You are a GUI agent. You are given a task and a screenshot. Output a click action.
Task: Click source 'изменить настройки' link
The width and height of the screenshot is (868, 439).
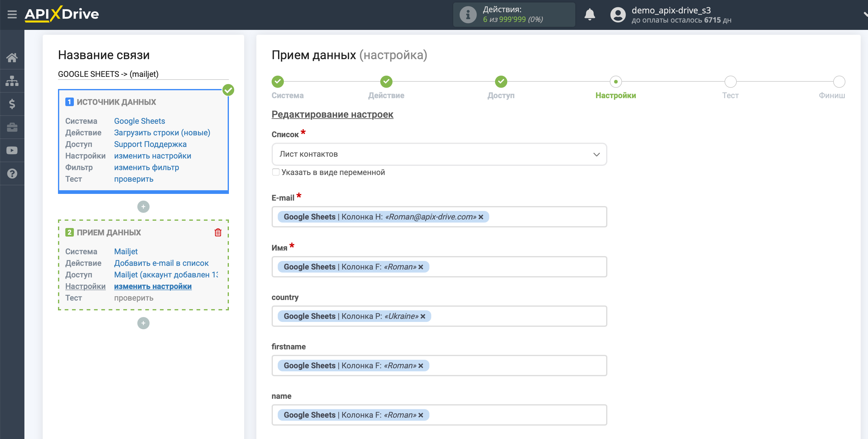point(153,156)
